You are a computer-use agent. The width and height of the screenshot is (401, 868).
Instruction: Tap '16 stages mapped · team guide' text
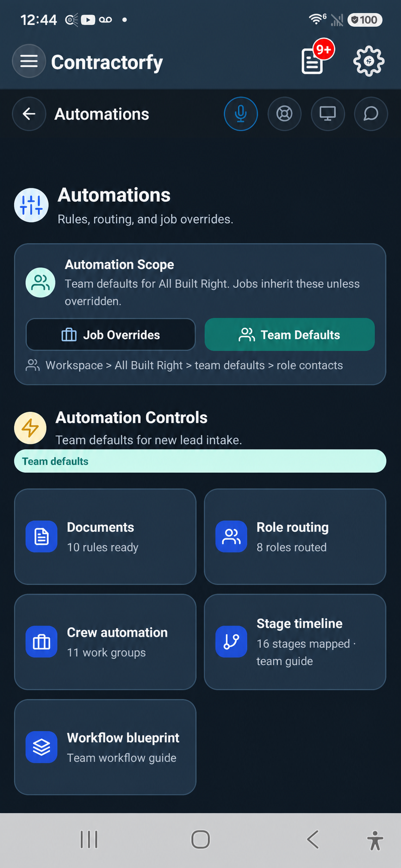click(306, 652)
